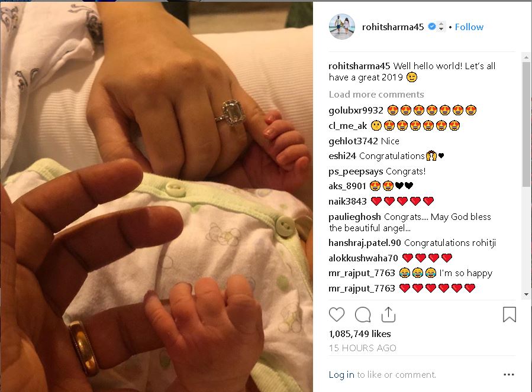Click the share arrow icon

pos(388,315)
